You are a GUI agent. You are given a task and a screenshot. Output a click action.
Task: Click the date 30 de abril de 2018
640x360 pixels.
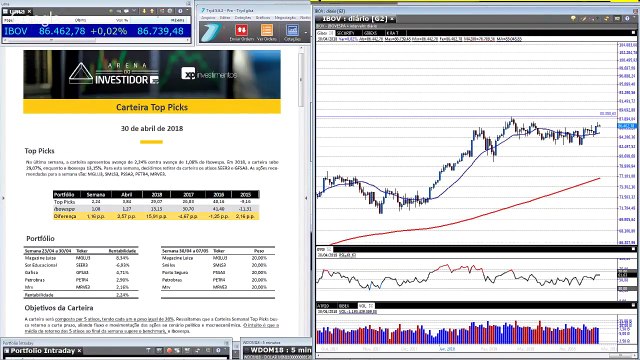[x=152, y=128]
